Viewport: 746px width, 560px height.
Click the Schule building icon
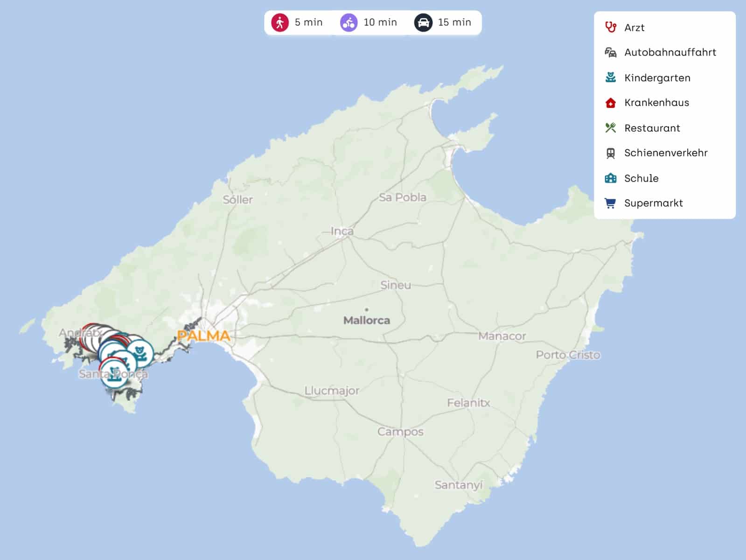click(610, 178)
